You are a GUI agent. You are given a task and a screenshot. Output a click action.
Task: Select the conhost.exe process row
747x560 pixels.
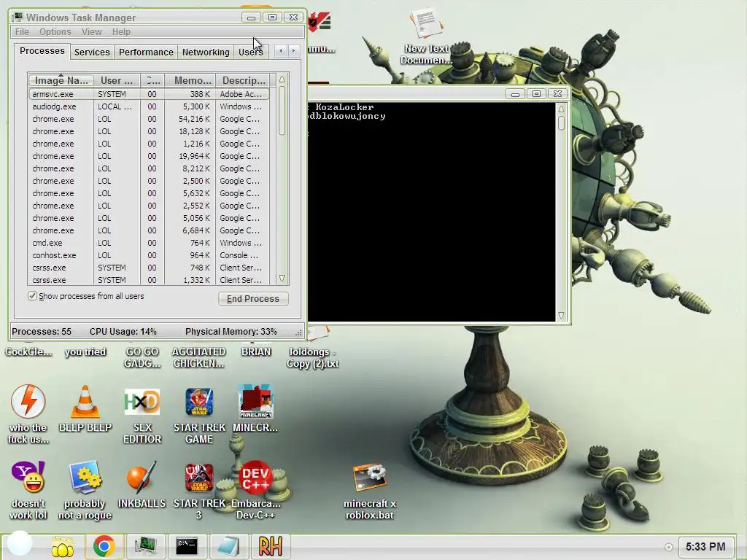click(149, 255)
